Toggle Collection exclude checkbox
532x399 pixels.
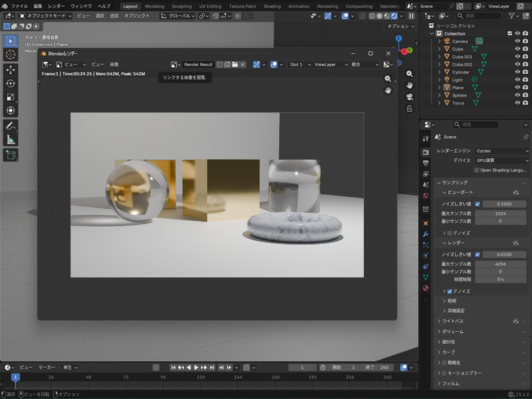[509, 33]
